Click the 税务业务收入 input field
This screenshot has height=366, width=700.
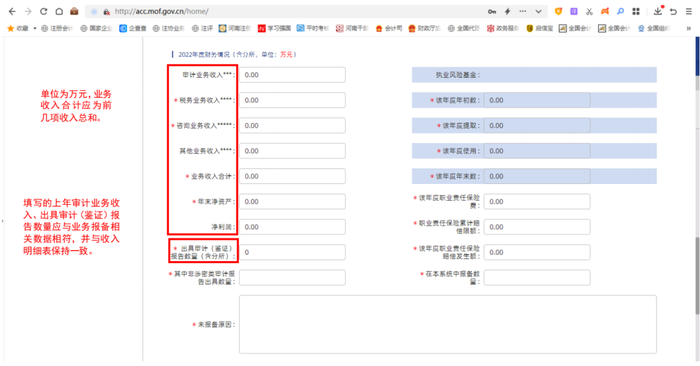click(292, 100)
